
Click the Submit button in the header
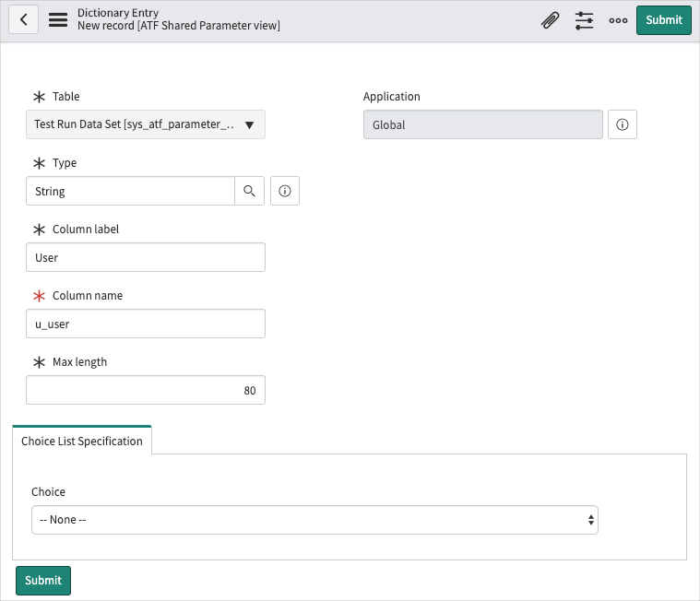(664, 20)
